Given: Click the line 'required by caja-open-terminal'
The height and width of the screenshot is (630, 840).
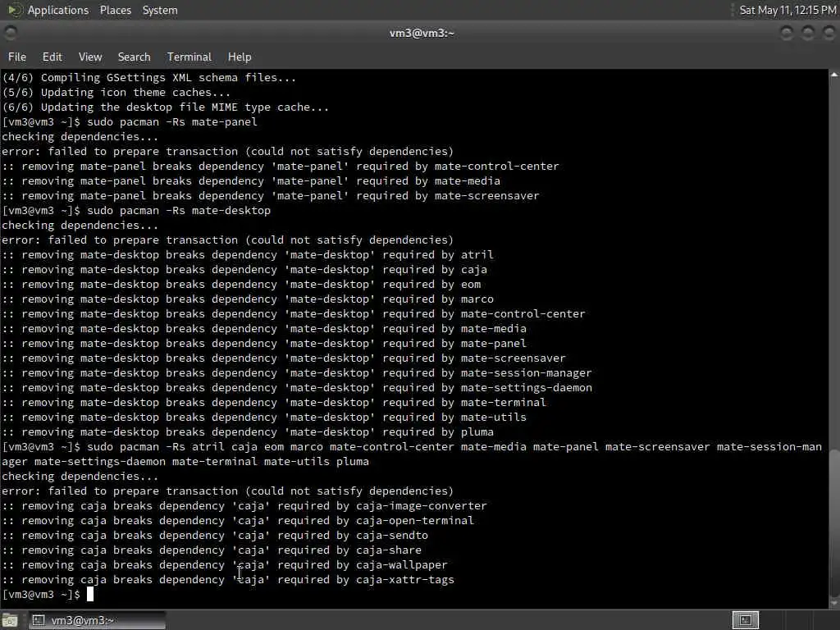Looking at the screenshot, I should pos(238,520).
